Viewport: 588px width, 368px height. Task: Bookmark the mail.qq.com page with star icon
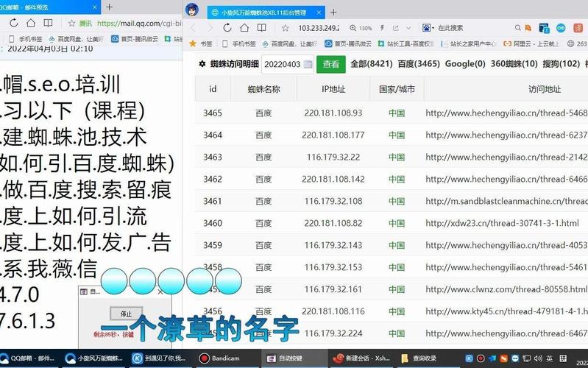click(x=71, y=24)
